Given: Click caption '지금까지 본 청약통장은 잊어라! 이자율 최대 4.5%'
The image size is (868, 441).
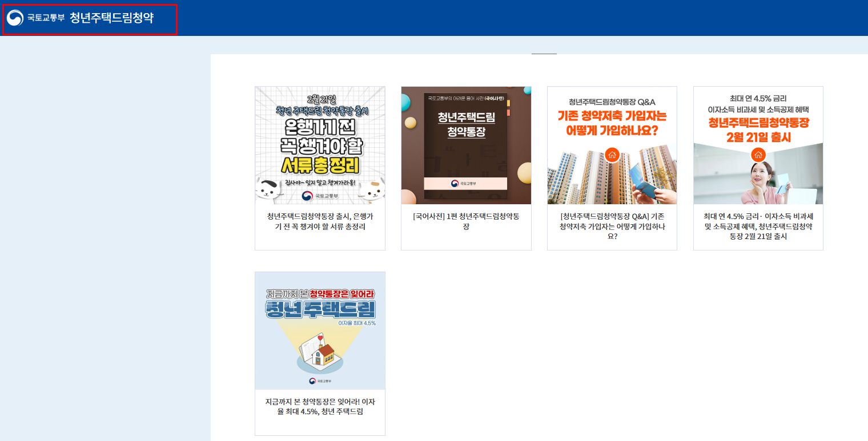Looking at the screenshot, I should click(320, 407).
